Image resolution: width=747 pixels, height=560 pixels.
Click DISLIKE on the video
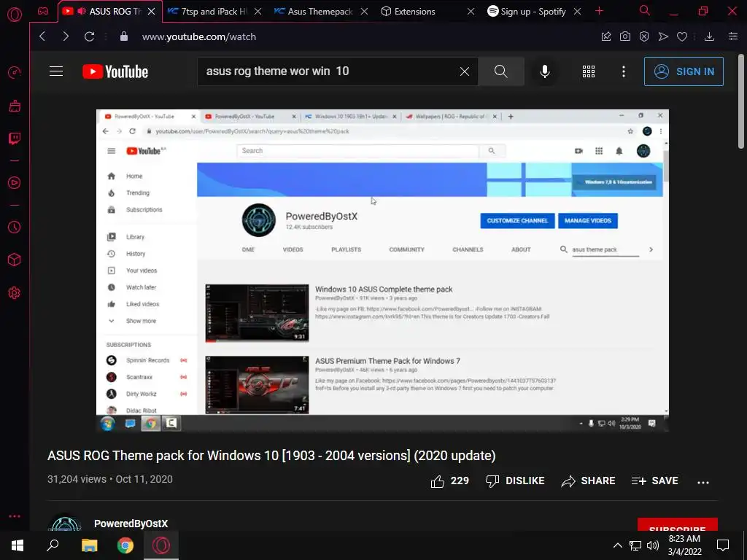tap(515, 481)
